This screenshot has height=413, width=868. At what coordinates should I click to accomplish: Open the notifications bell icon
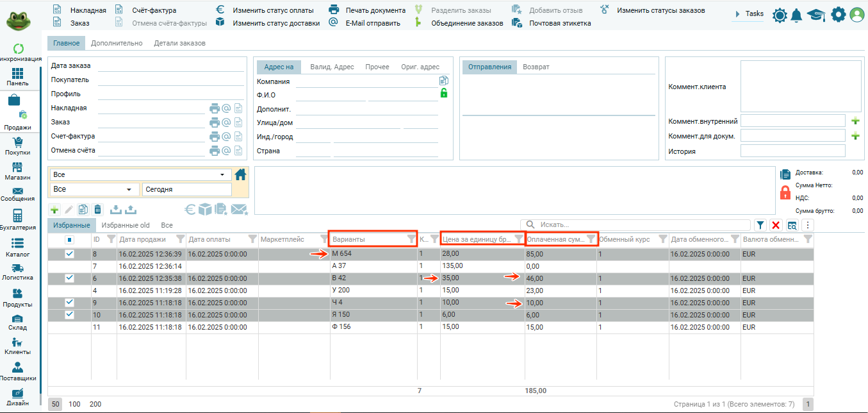click(x=797, y=15)
